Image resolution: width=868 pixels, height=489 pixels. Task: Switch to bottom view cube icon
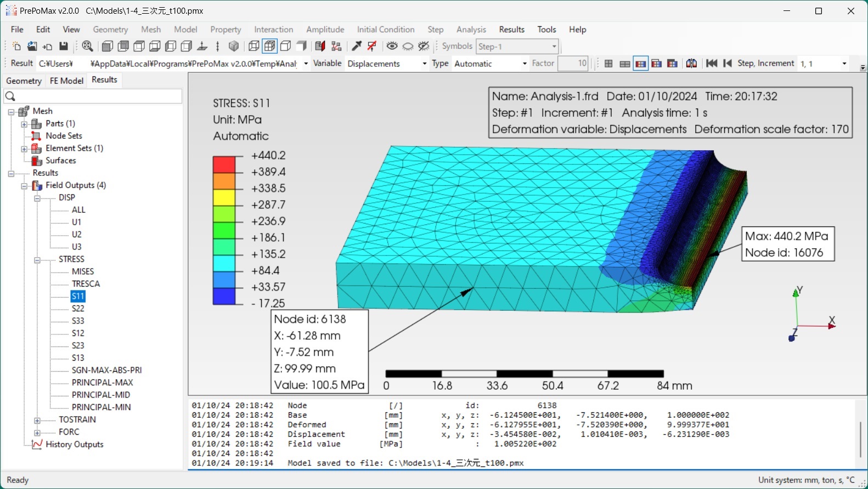(x=155, y=47)
